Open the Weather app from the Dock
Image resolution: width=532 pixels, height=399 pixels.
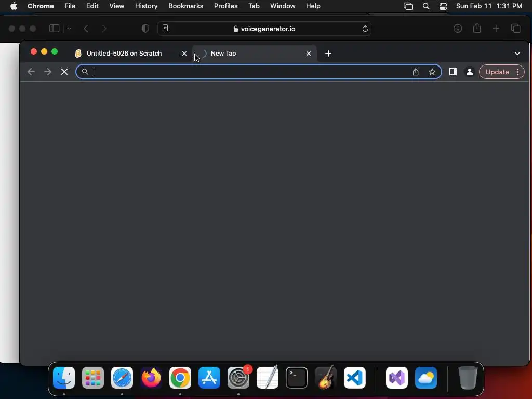426,378
